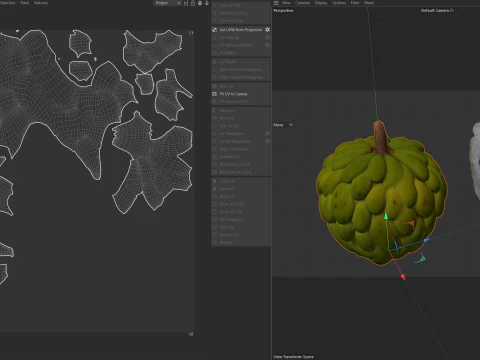Click the Max UV entry

(x=226, y=86)
